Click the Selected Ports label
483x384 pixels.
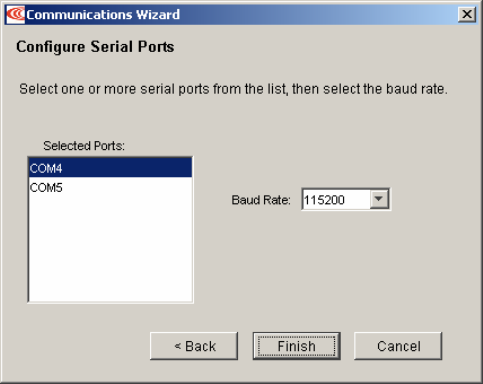point(84,146)
